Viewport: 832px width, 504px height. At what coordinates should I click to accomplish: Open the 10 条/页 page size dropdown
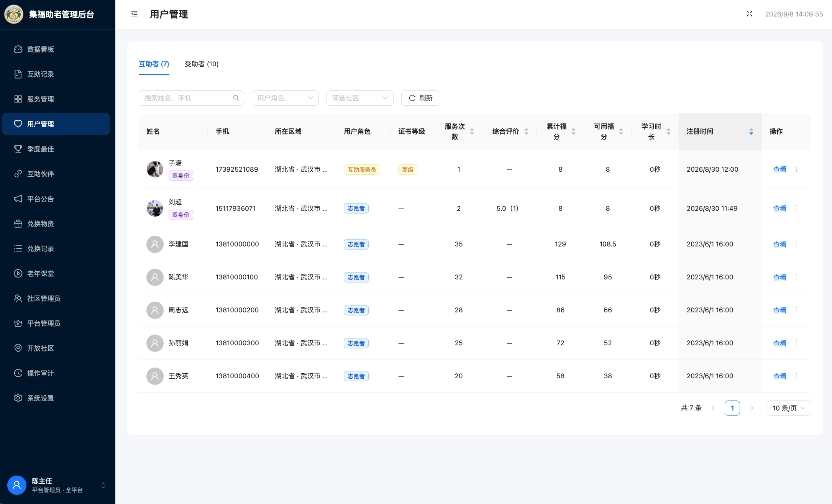point(789,408)
